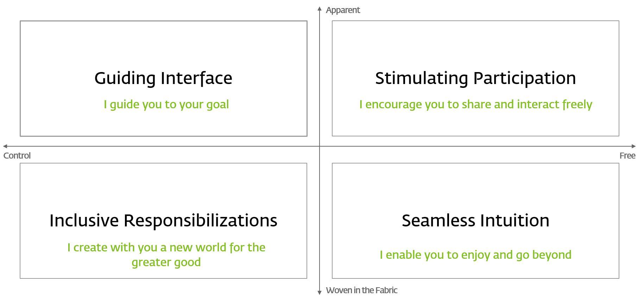Click the Inclusive Responsibilizations heading
Screen dimensions: 644x302
163,220
